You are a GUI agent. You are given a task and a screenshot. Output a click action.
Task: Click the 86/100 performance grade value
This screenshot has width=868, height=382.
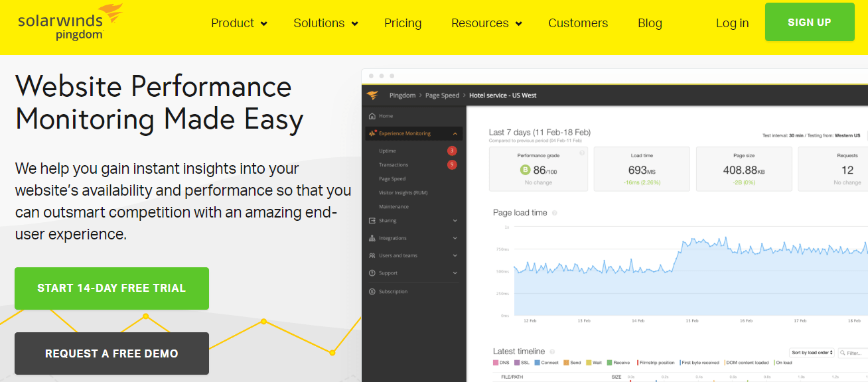[544, 170]
